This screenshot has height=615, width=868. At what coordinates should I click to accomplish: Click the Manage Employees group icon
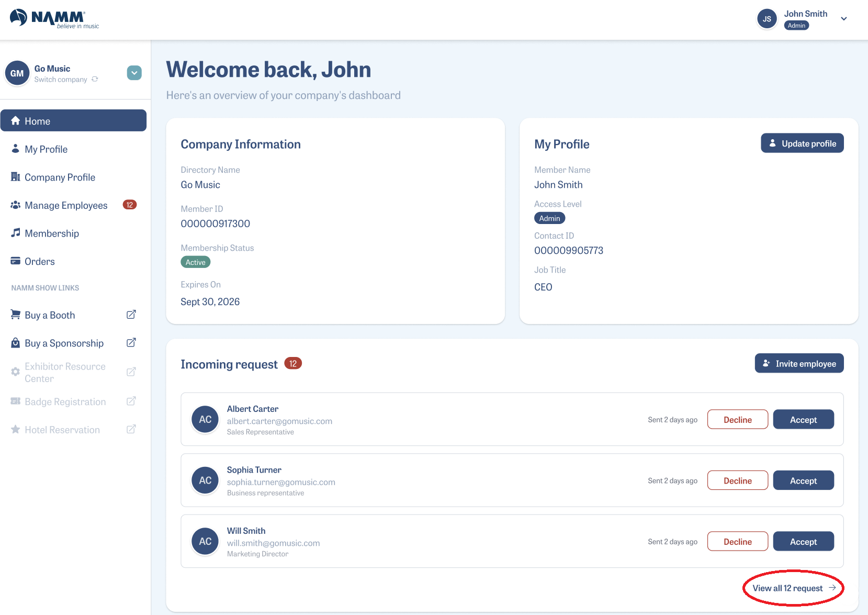[x=16, y=205]
